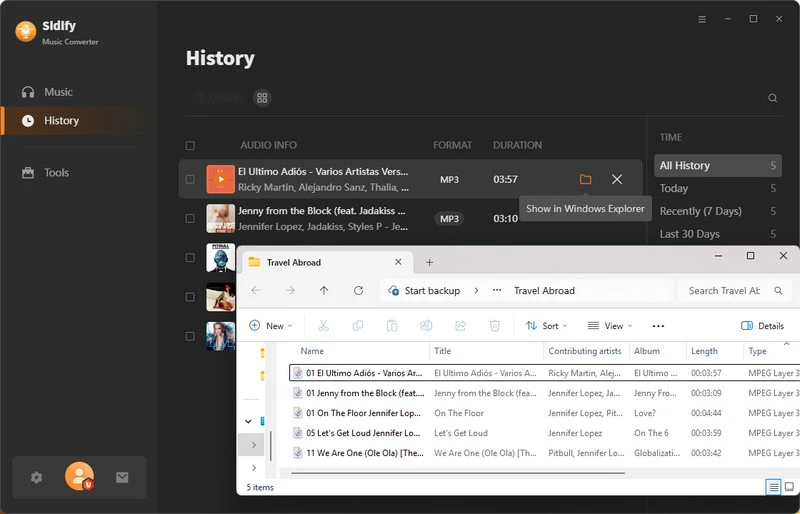
Task: Click the Explorer back arrow
Action: coord(256,290)
